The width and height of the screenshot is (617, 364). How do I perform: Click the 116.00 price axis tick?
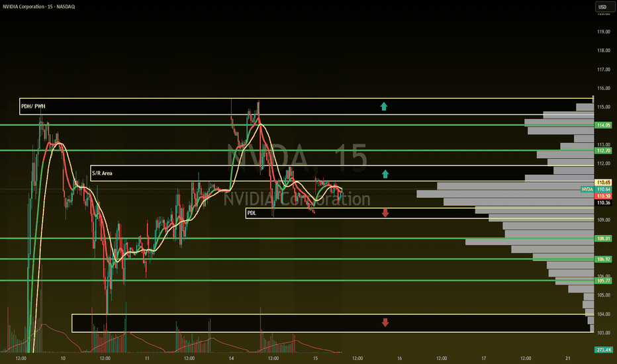(x=604, y=88)
